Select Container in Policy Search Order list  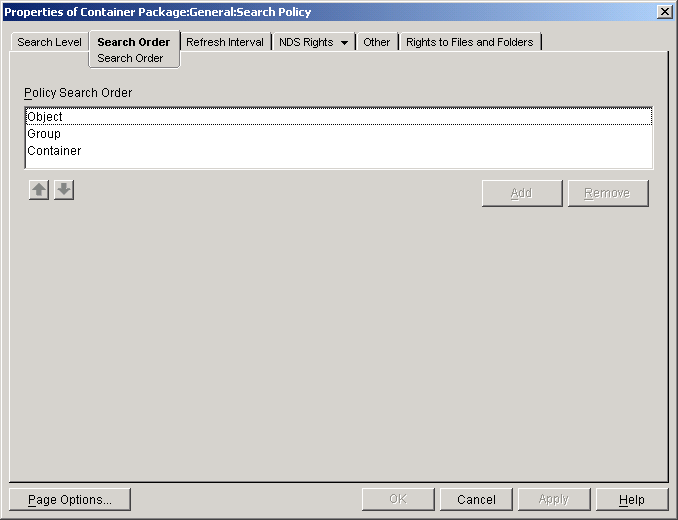click(339, 150)
